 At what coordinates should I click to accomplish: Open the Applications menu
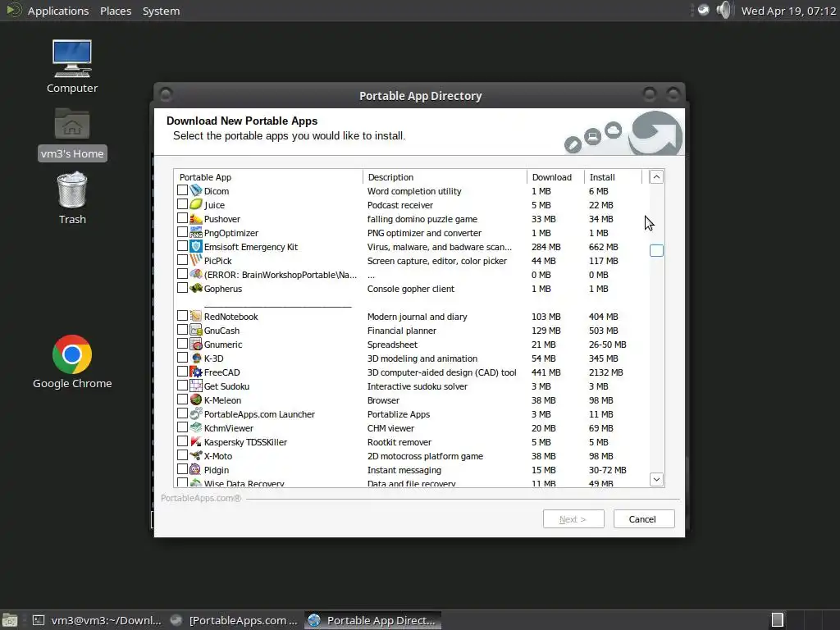(x=58, y=11)
